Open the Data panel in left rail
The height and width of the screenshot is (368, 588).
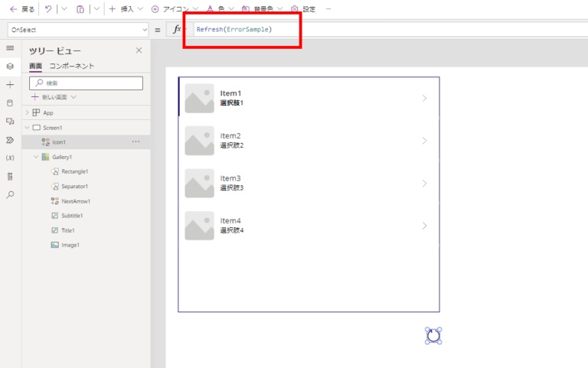click(x=10, y=103)
